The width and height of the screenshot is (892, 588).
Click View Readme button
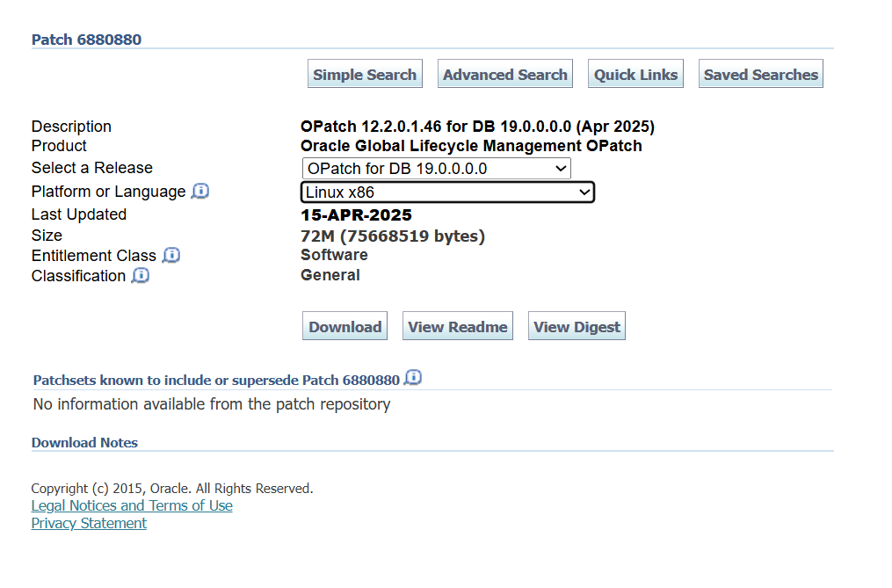tap(457, 326)
